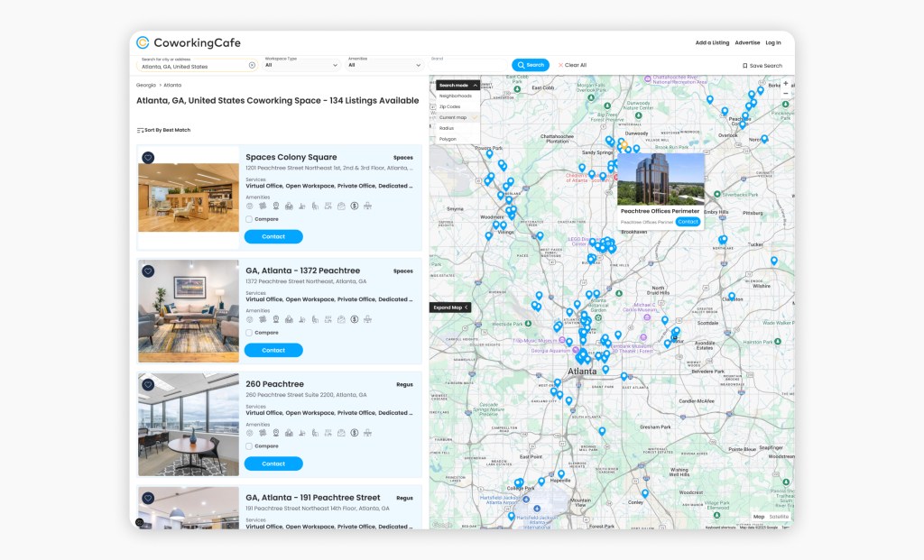Zoom out on the map
This screenshot has width=924, height=560.
(786, 94)
